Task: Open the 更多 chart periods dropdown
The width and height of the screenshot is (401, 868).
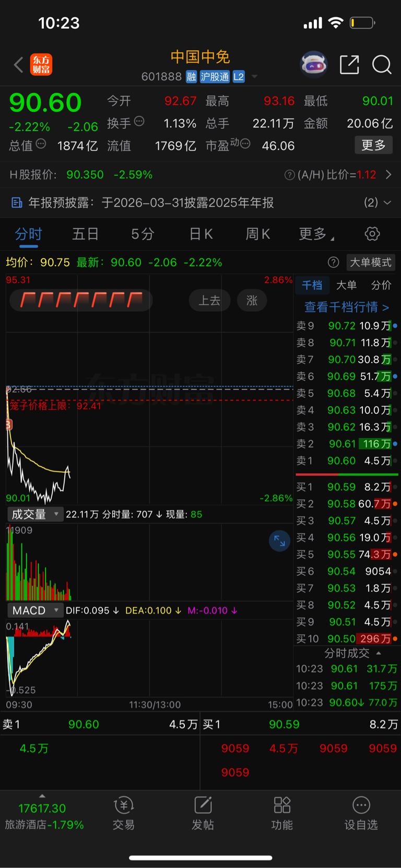Action: (x=316, y=234)
